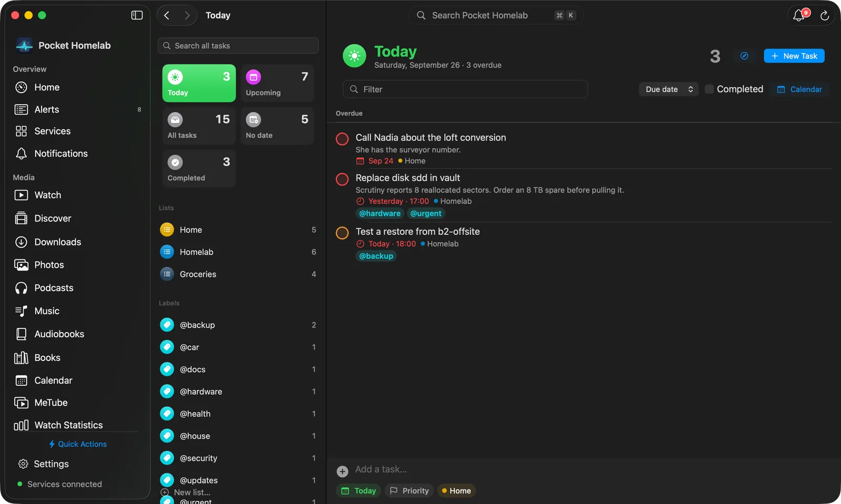Viewport: 841px width, 504px height.
Task: Click the plus icon beside Add a task
Action: pyautogui.click(x=342, y=471)
